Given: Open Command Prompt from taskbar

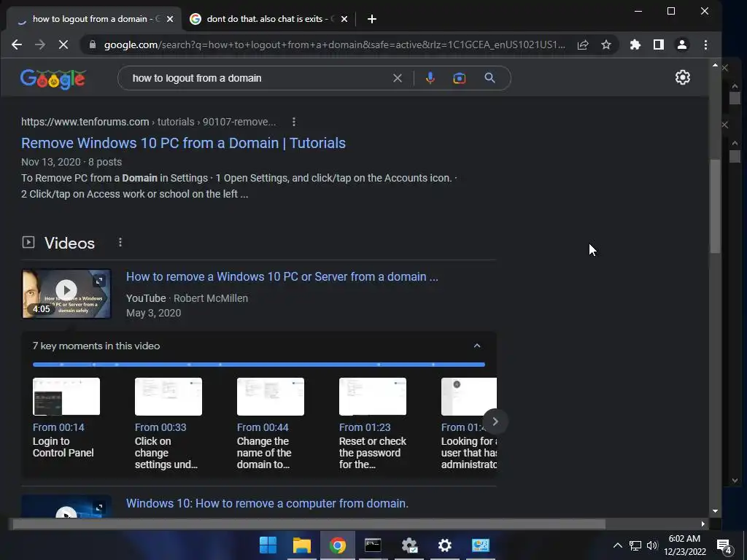Looking at the screenshot, I should tap(373, 545).
